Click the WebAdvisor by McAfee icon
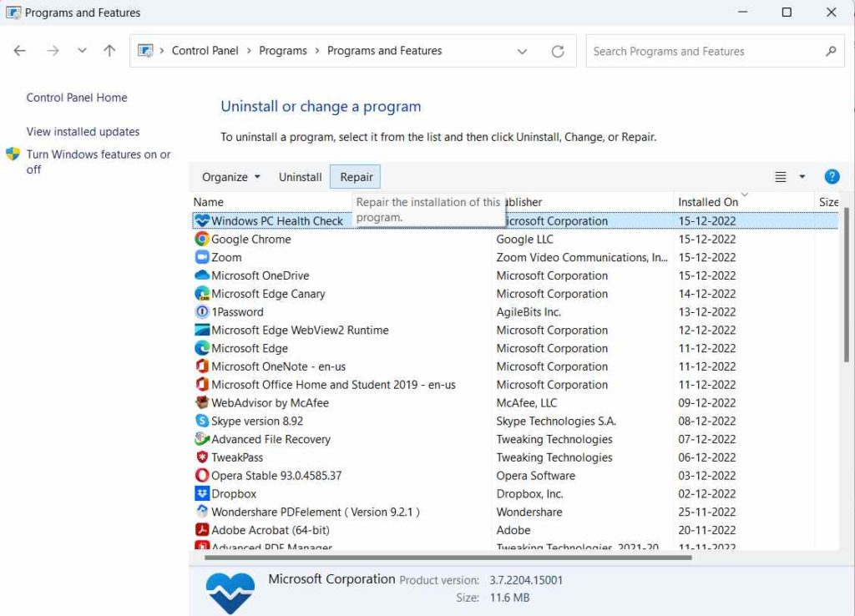 [202, 402]
